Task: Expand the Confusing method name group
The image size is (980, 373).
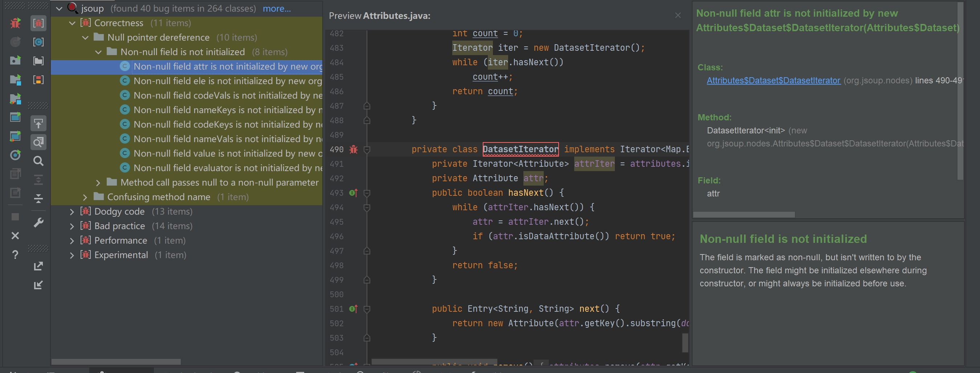Action: pyautogui.click(x=86, y=197)
